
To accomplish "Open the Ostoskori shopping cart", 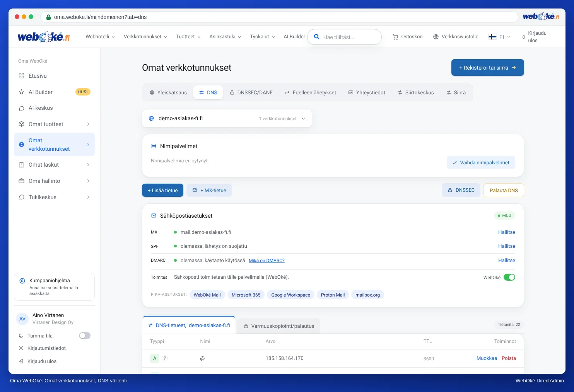I will pos(408,37).
